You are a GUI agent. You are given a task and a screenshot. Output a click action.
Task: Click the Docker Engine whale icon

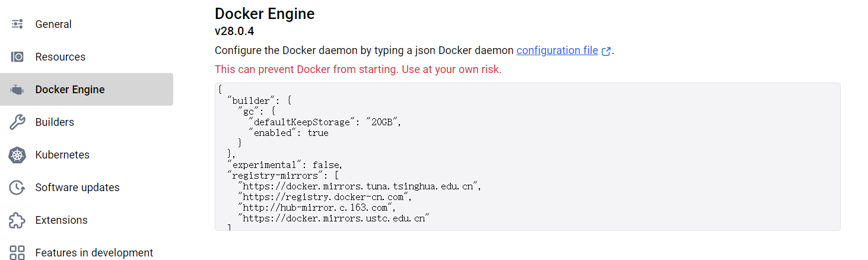coord(17,90)
